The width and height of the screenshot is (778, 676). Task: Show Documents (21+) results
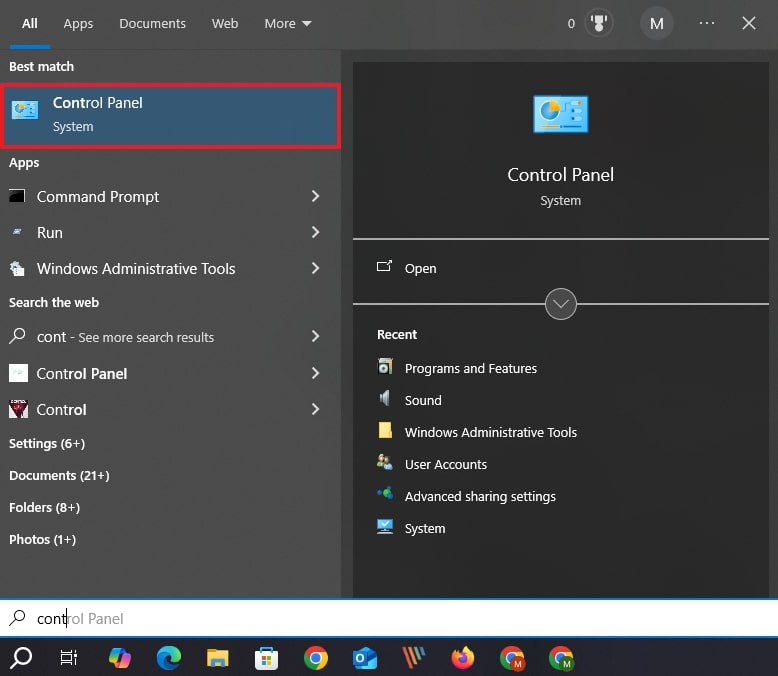[59, 475]
